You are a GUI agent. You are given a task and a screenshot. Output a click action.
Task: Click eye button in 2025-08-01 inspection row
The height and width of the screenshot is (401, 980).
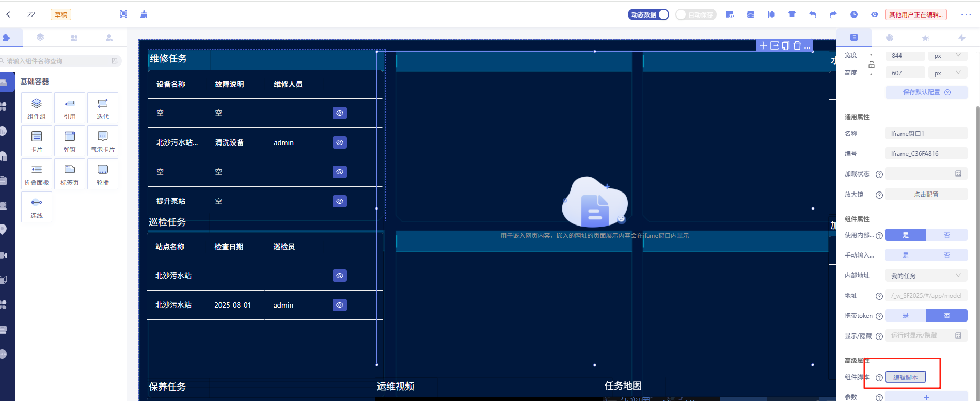[x=340, y=305]
